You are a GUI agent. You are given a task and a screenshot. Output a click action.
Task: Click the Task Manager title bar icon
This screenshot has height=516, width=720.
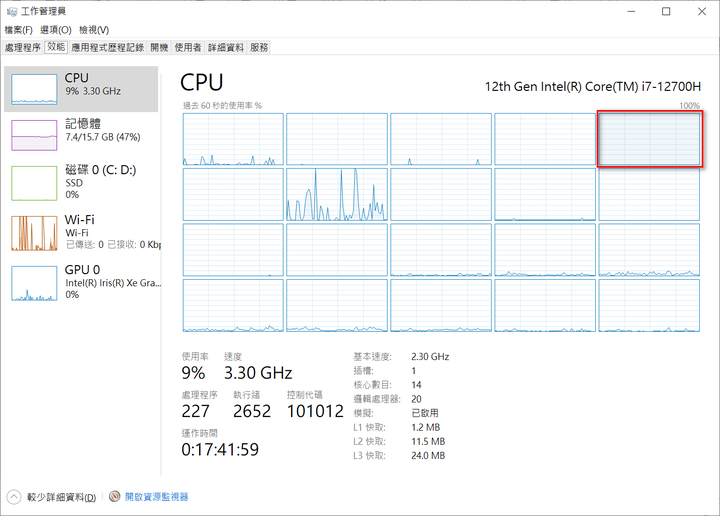pyautogui.click(x=12, y=11)
